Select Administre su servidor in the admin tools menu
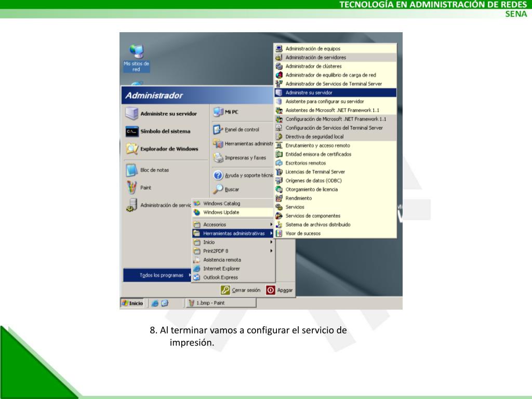532x399 pixels. (335, 92)
